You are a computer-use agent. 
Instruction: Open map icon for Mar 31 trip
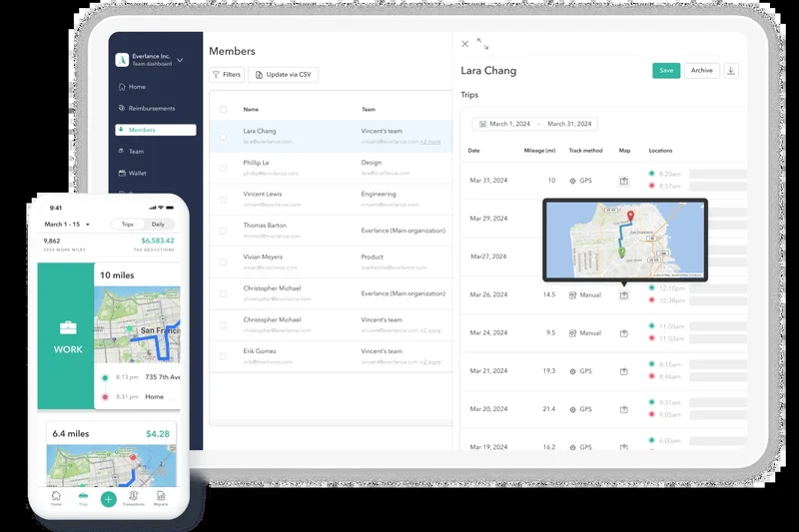click(624, 181)
